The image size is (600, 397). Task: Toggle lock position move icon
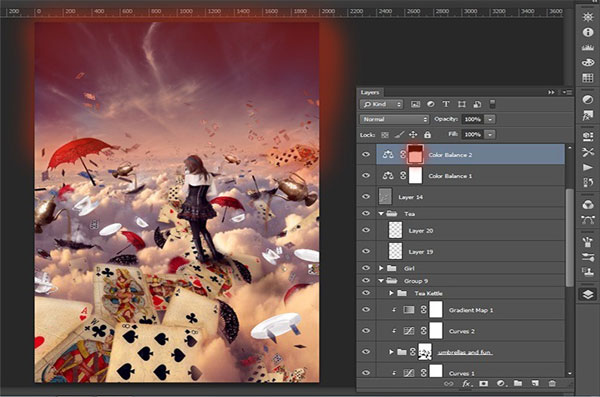[x=413, y=135]
